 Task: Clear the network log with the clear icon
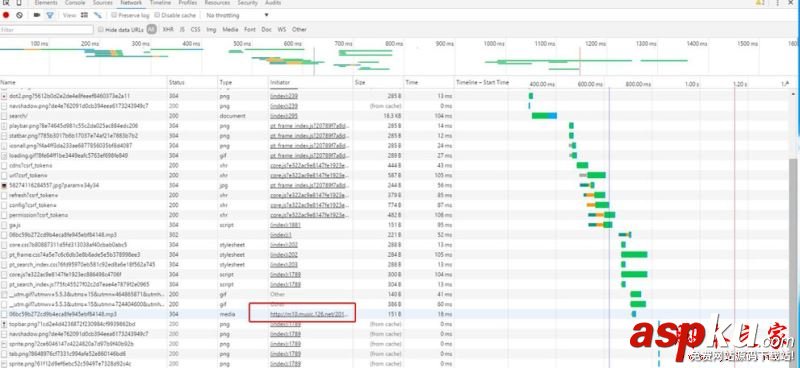(19, 15)
